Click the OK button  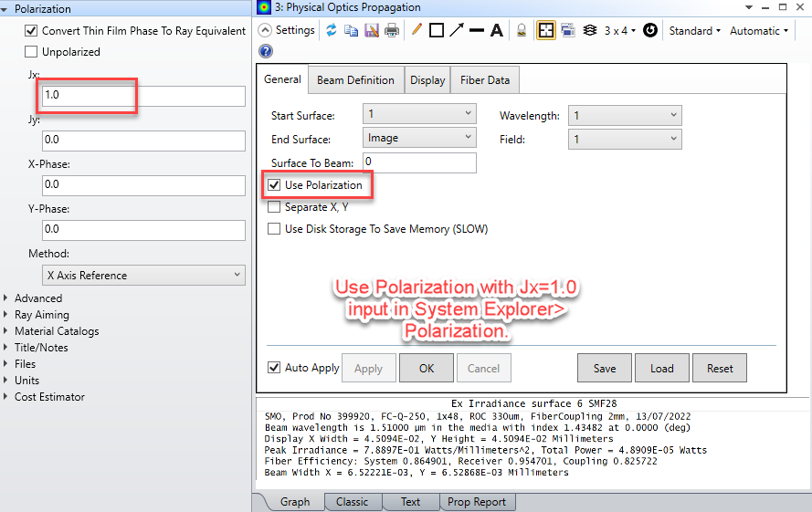(427, 368)
